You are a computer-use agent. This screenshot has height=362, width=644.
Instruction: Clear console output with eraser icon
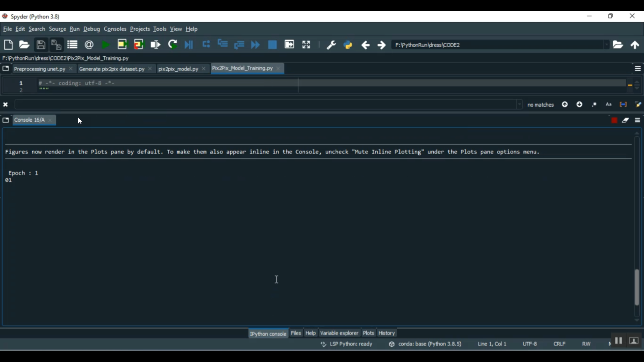(x=626, y=121)
